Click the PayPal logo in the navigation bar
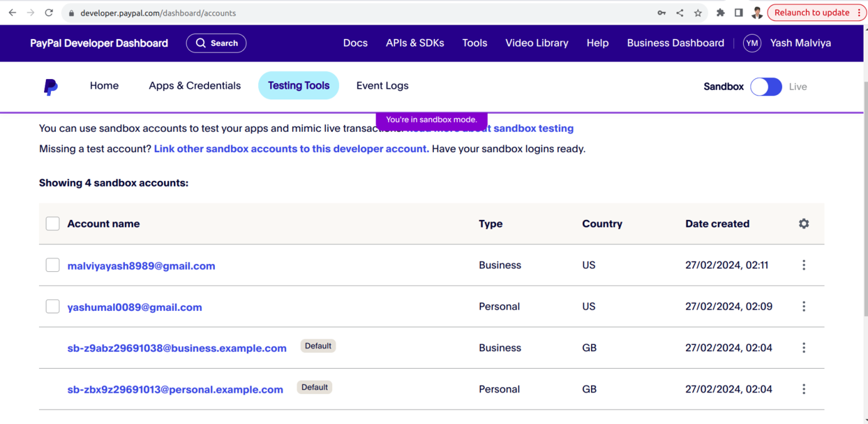This screenshot has height=424, width=868. point(50,86)
